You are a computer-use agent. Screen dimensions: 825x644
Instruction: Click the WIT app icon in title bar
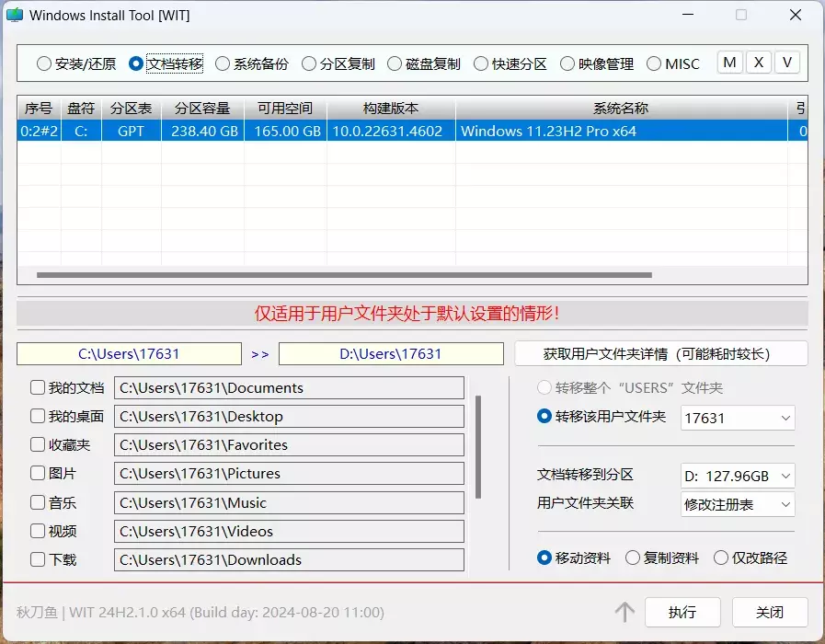click(x=15, y=16)
